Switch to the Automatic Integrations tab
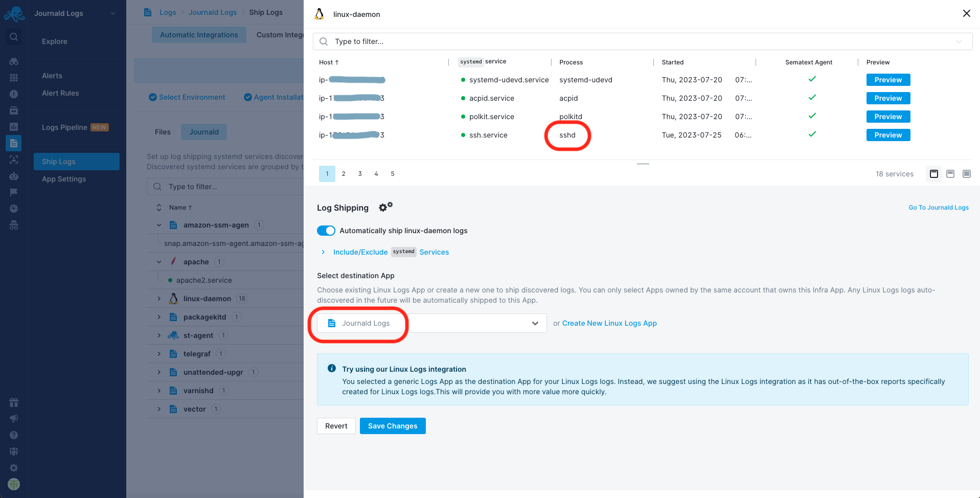 pos(199,35)
